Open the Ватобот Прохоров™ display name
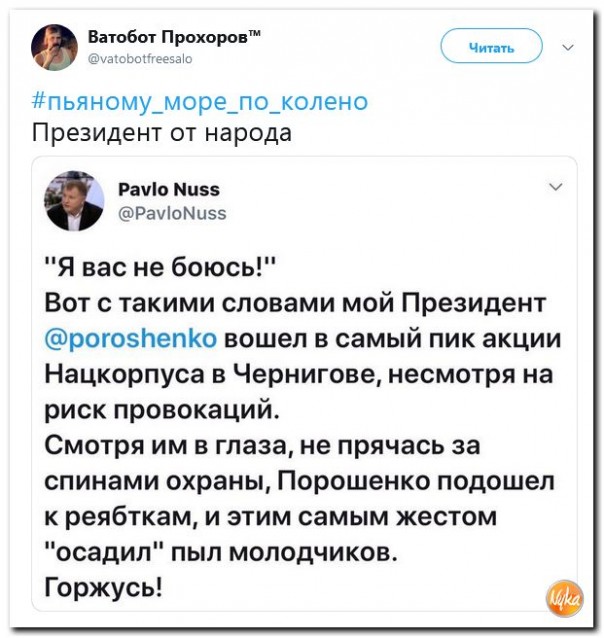The image size is (604, 638). (x=175, y=38)
